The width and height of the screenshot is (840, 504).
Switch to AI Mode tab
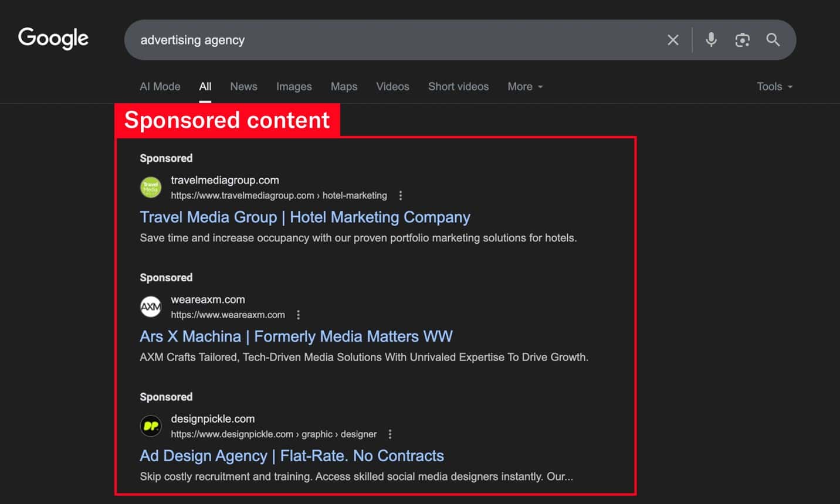160,86
